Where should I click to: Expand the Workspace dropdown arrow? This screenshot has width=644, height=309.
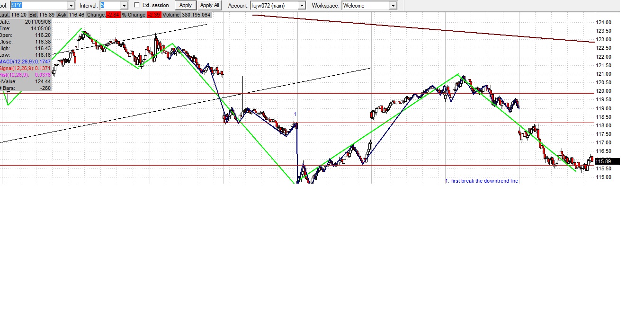393,5
